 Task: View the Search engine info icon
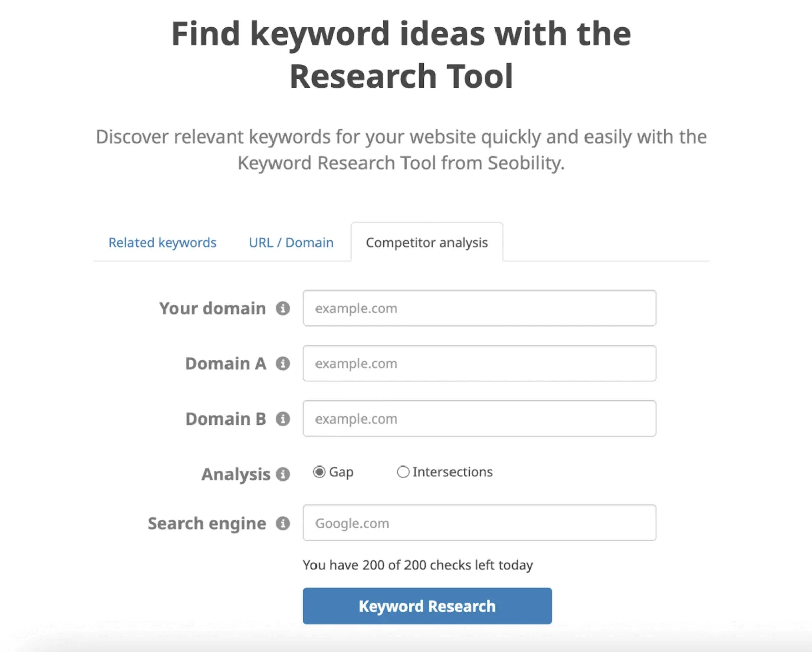pyautogui.click(x=283, y=524)
